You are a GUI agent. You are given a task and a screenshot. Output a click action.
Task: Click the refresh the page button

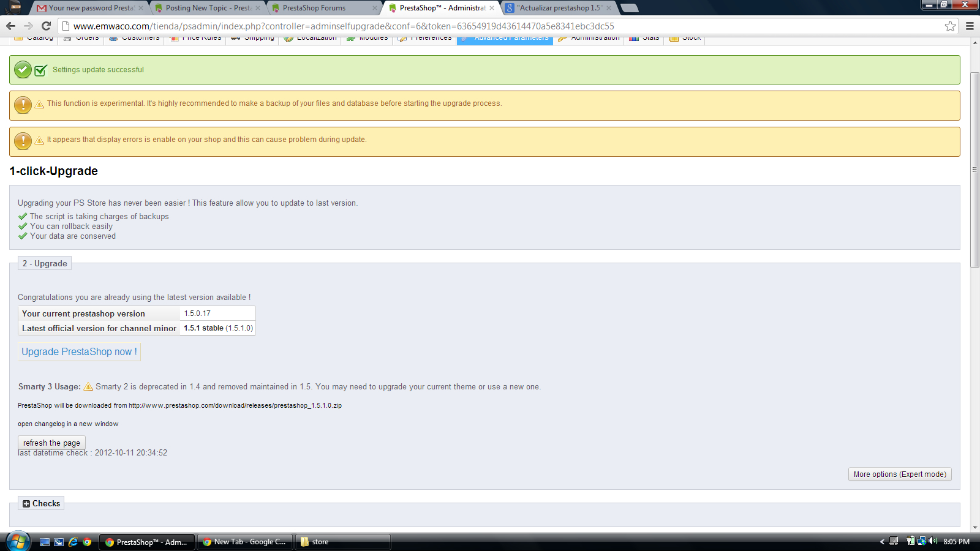(51, 443)
